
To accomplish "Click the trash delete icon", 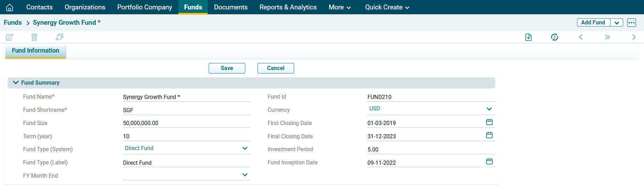I will (34, 37).
